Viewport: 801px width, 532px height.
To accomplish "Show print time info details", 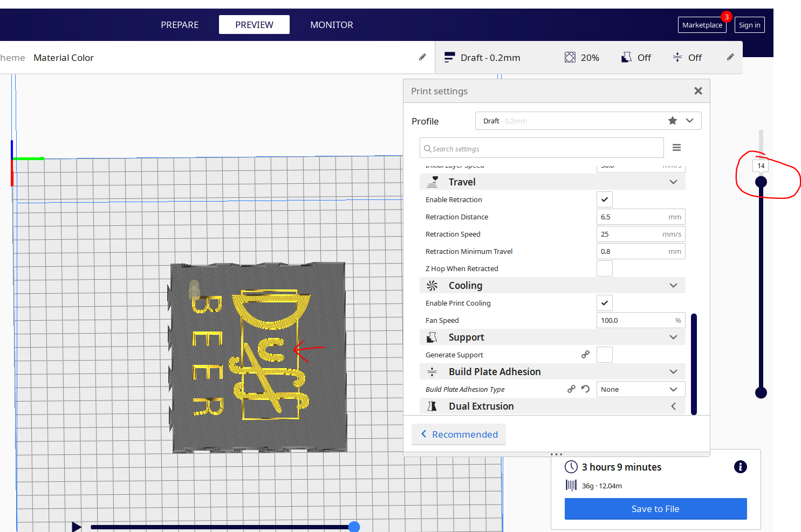I will tap(741, 467).
